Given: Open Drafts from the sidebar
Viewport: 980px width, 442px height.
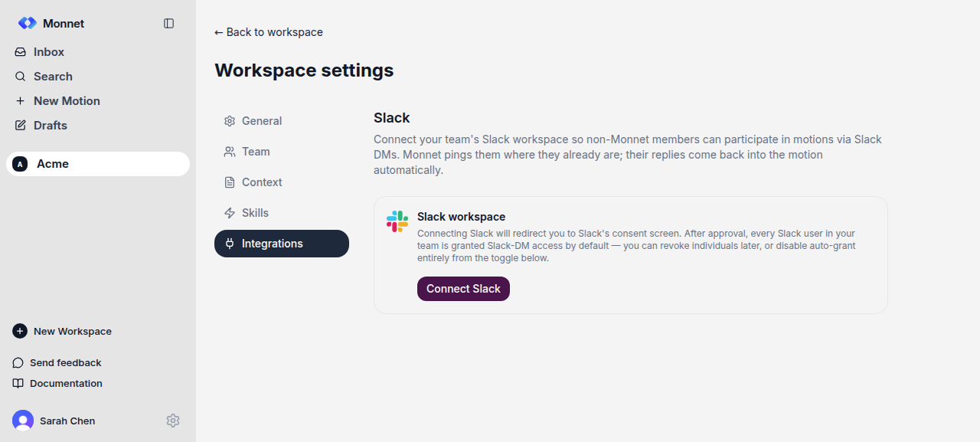Looking at the screenshot, I should tap(98, 126).
